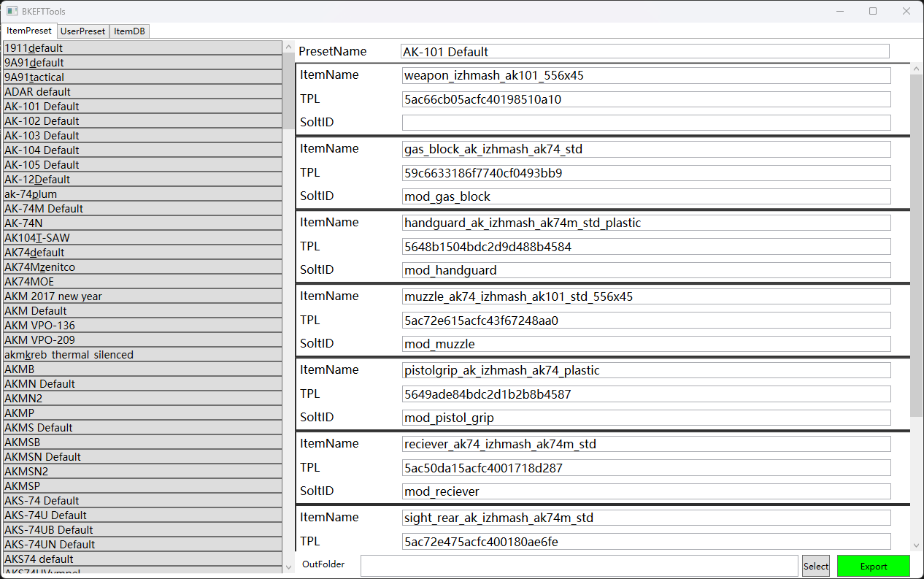Screen dimensions: 924x579
Task: Select the AK-12Default preset
Action: [142, 180]
